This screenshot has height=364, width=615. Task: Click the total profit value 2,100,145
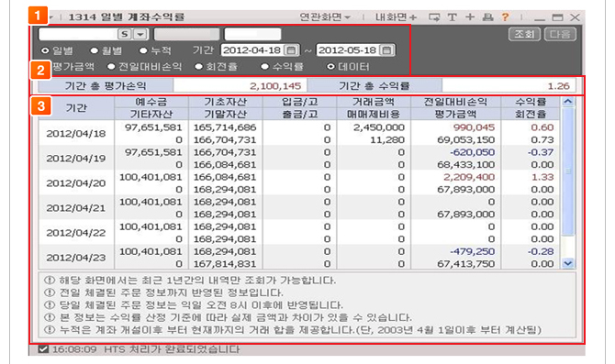click(x=275, y=86)
